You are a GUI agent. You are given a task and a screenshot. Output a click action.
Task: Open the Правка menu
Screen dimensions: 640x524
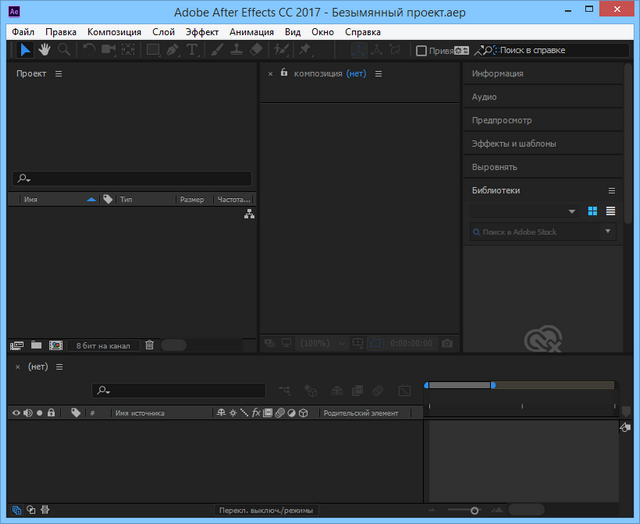click(61, 32)
